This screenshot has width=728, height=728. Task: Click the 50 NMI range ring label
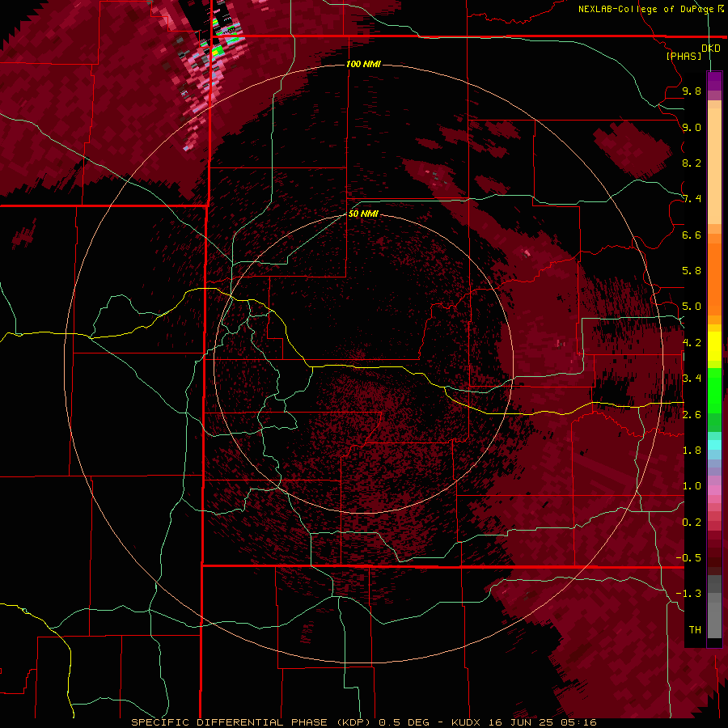363,214
